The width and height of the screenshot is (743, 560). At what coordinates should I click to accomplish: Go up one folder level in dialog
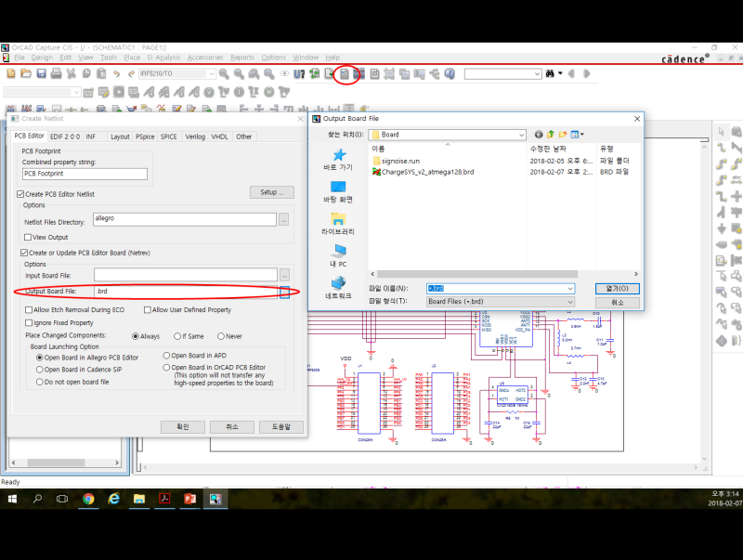(x=551, y=135)
